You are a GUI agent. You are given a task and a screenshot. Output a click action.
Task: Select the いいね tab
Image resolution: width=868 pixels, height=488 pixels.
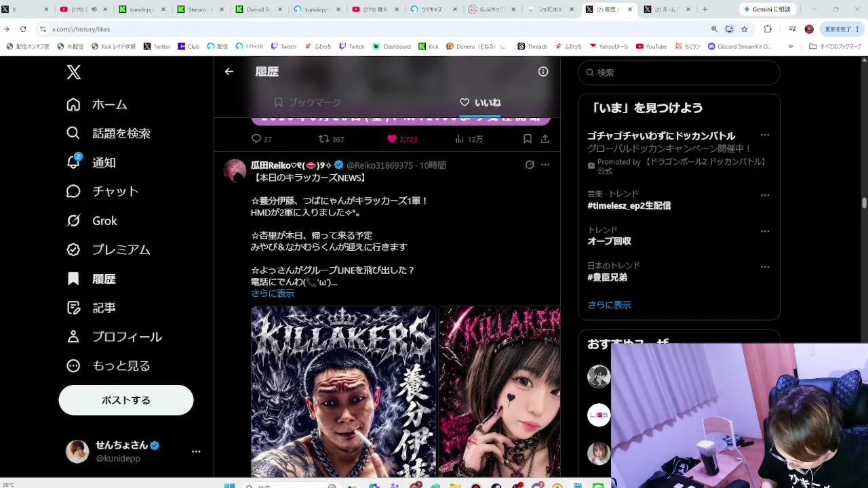click(480, 102)
